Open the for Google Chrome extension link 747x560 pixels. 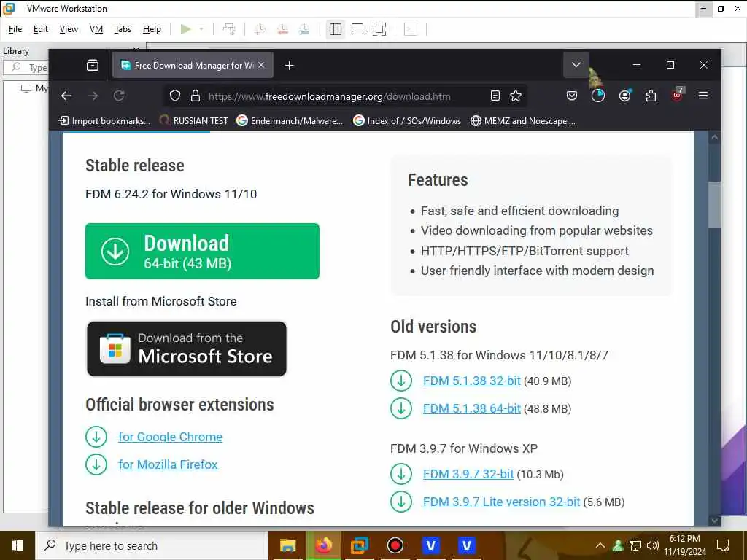[170, 437]
